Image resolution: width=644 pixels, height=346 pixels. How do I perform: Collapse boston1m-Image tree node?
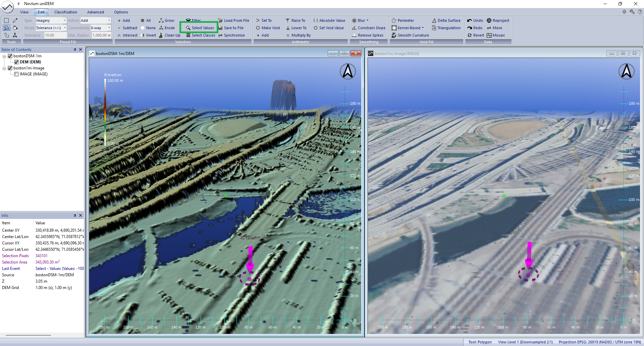(4, 68)
